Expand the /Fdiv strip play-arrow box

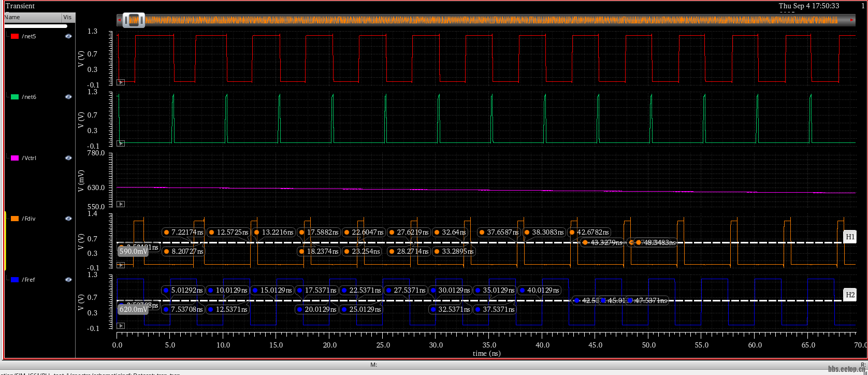(121, 265)
